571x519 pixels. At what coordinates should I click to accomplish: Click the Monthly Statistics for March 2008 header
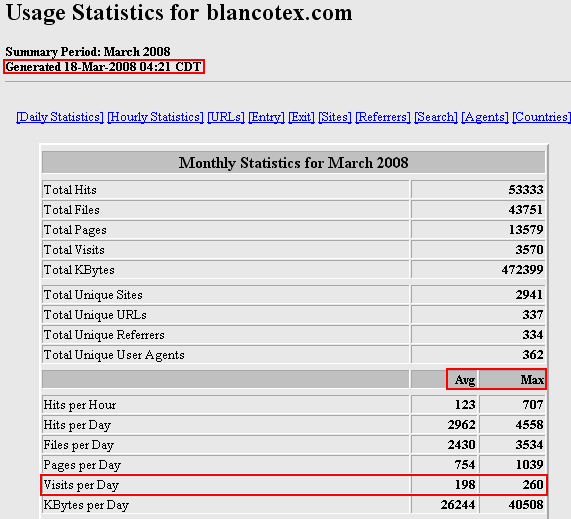(x=293, y=162)
